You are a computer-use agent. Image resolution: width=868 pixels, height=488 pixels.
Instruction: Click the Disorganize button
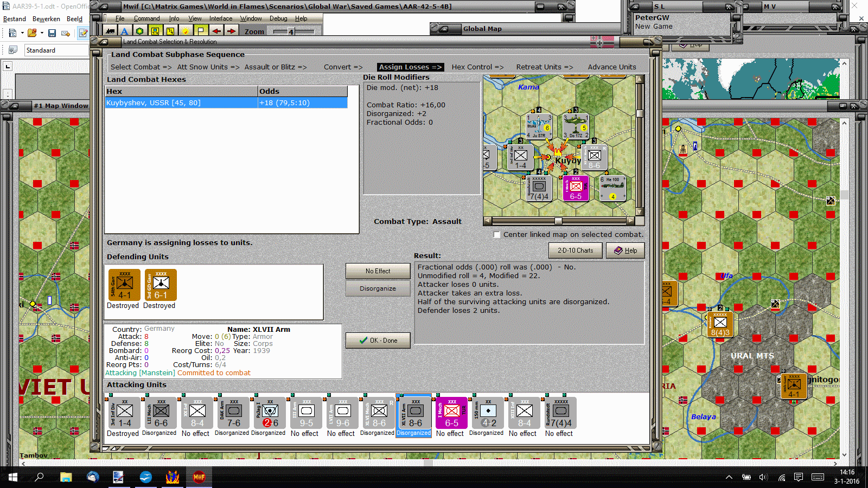378,288
